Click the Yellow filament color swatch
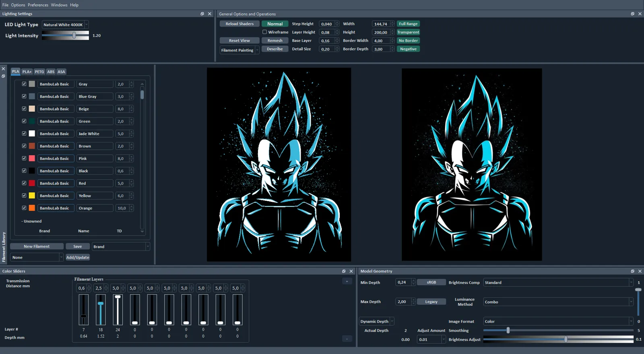The width and height of the screenshot is (644, 354). coord(32,196)
